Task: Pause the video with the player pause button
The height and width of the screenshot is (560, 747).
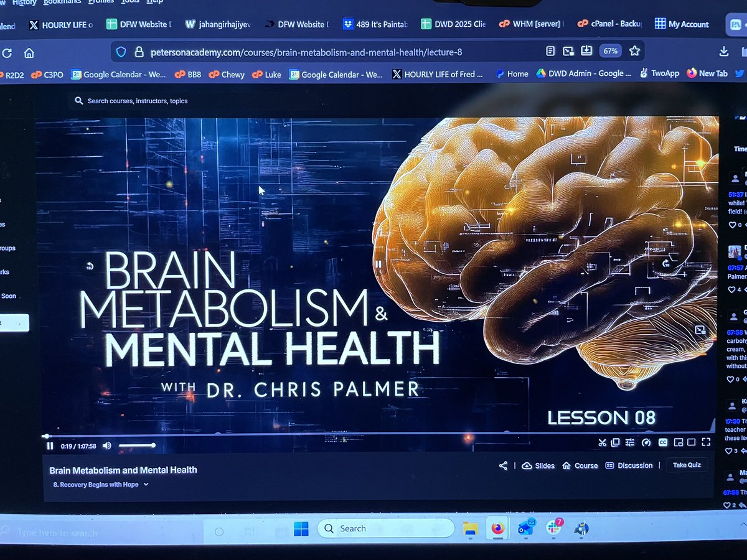Action: (50, 446)
